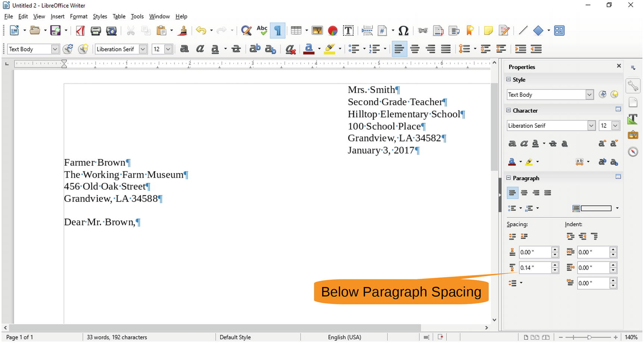Insert a table via toolbar icon
The image size is (644, 343).
(296, 31)
